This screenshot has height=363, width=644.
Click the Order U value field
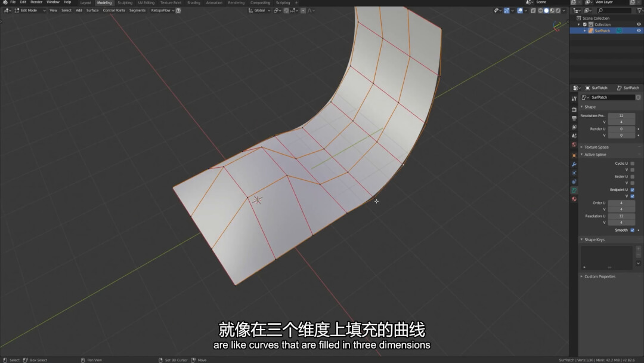(621, 203)
